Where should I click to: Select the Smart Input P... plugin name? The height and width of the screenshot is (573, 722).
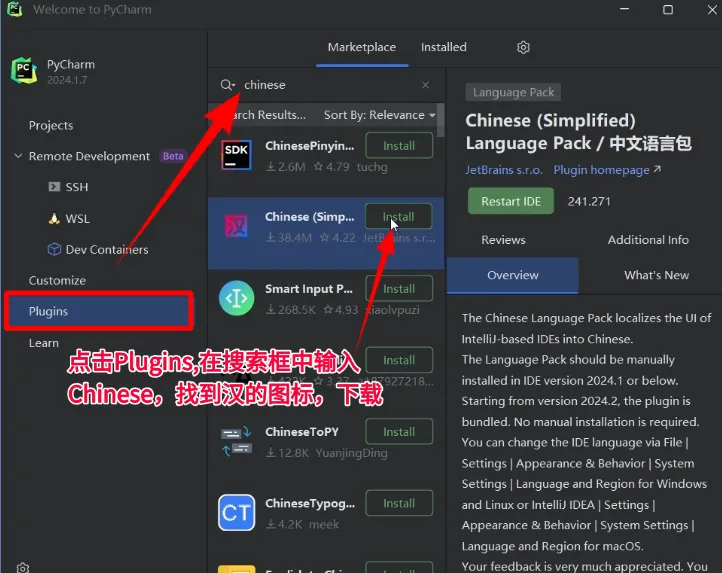[x=309, y=289]
